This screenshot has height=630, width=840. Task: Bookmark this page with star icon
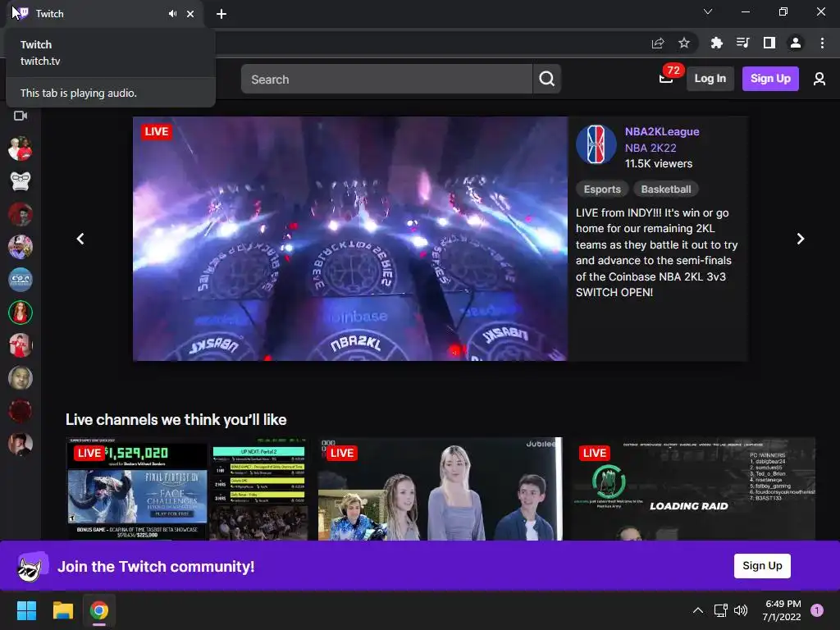(x=684, y=43)
